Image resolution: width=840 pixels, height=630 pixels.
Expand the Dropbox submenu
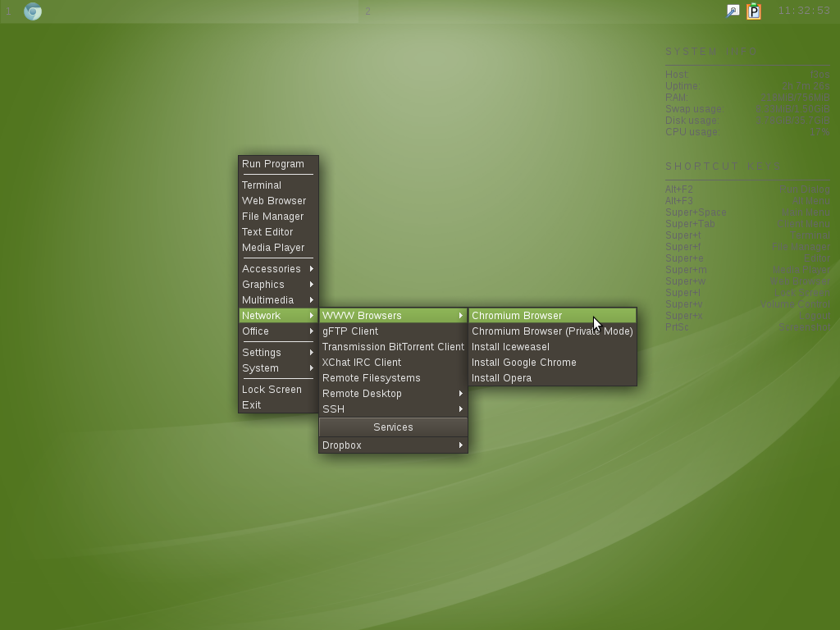(x=393, y=445)
